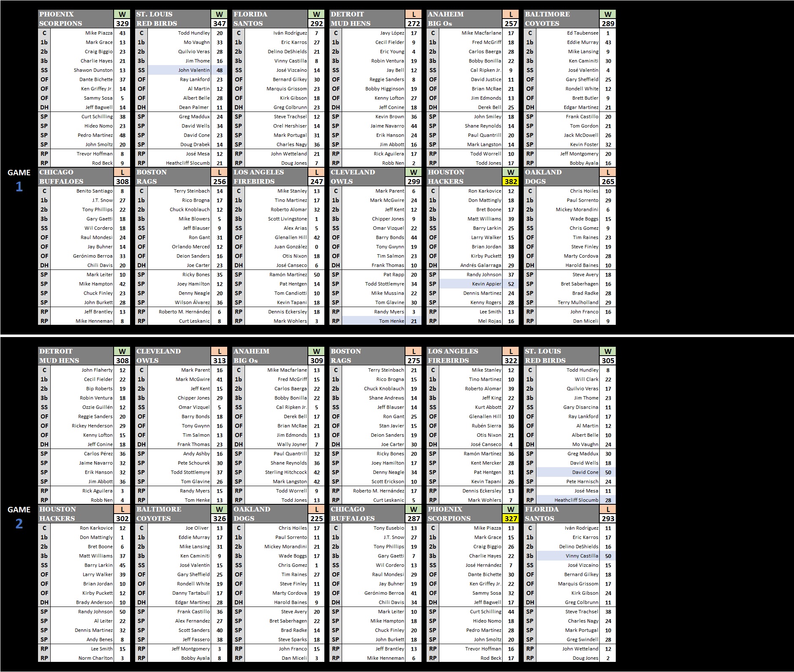Viewport: 794px width, 672px height.
Task: Click highlighted Heathcliff Slocumb in Game 2
Action: tap(568, 500)
